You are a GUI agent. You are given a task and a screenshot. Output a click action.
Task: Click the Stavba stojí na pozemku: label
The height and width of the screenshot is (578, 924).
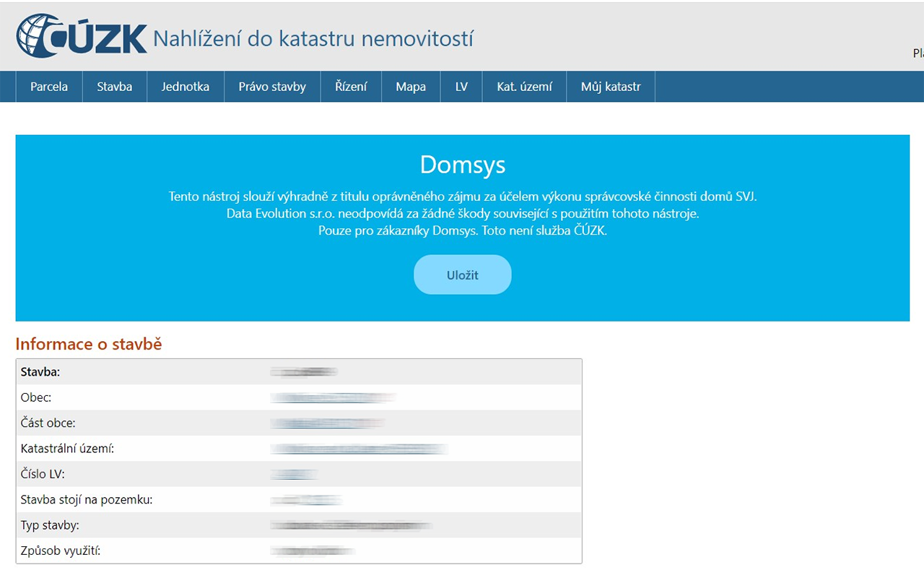(87, 499)
